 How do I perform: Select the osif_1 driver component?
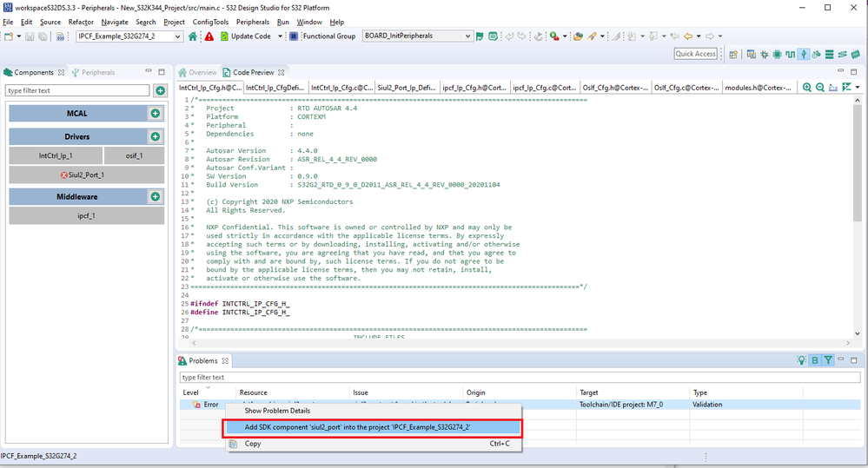[x=134, y=156]
